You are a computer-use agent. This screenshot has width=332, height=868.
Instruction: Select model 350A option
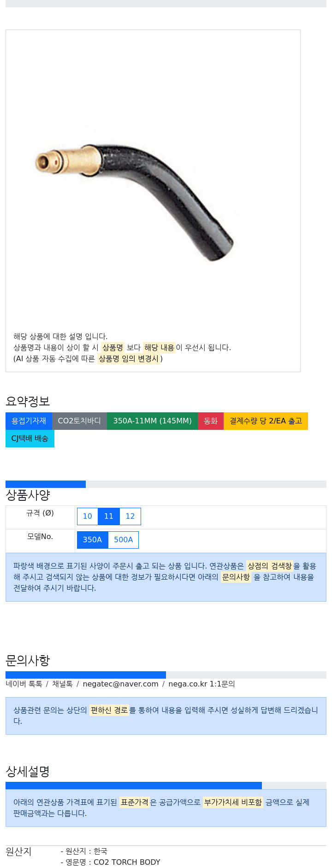92,540
